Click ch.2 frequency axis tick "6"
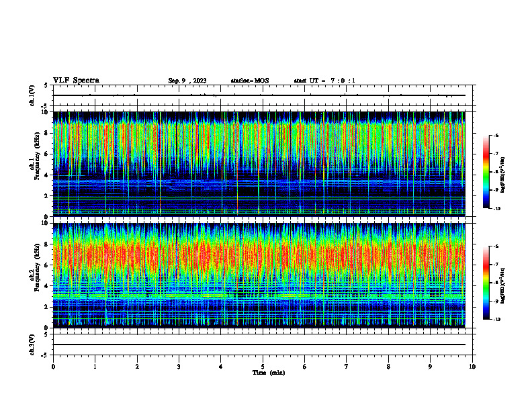 (47, 265)
